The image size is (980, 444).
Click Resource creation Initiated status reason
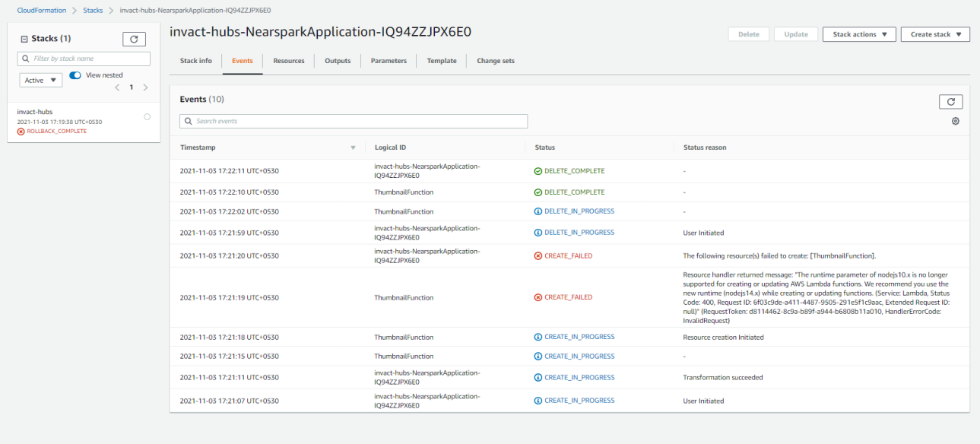[x=724, y=337]
